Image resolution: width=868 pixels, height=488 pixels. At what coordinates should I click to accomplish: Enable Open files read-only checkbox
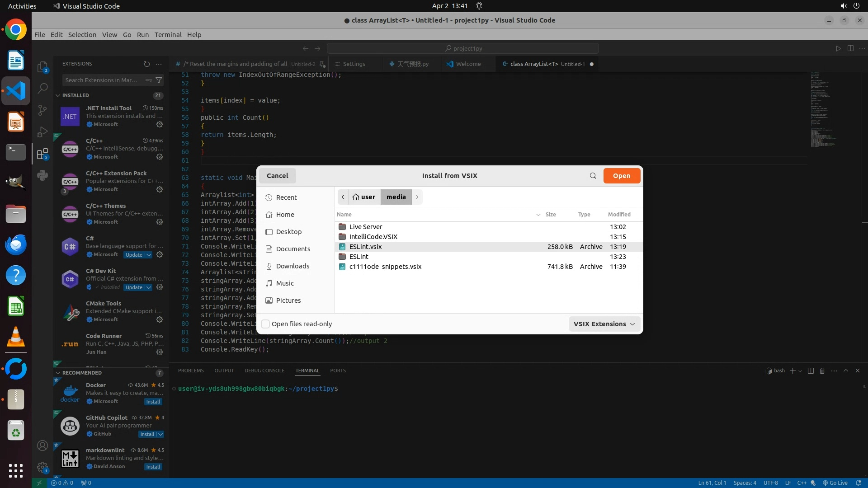[266, 324]
